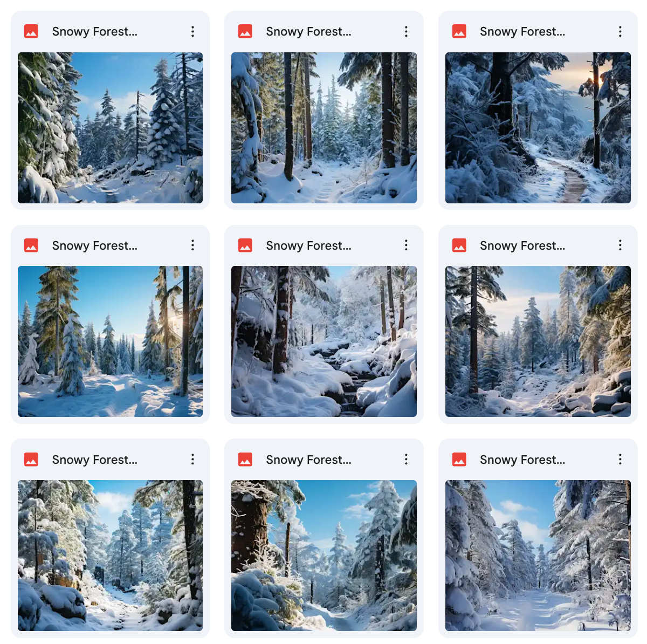Click middle-right card's Snowy Forest title
The image size is (647, 644).
(x=522, y=245)
